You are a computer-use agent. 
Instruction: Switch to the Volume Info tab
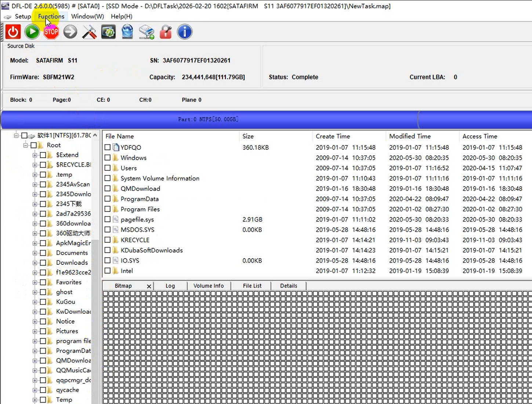pos(208,286)
